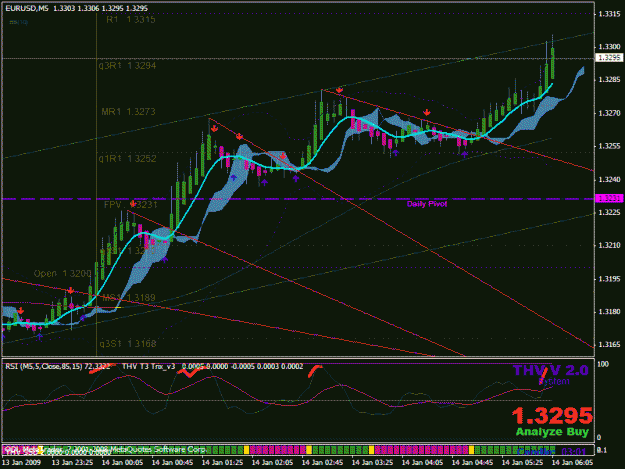
Task: Click 1.3300 on the price scale
Action: pyautogui.click(x=609, y=47)
